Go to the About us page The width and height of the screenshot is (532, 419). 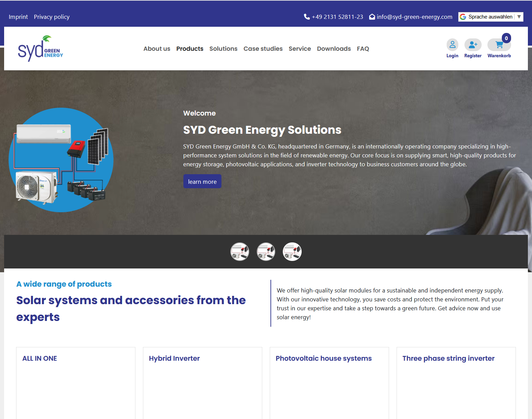point(157,49)
